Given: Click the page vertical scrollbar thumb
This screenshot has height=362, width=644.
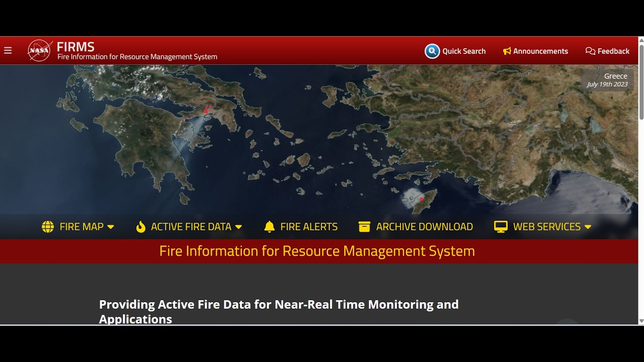Looking at the screenshot, I should 641,82.
